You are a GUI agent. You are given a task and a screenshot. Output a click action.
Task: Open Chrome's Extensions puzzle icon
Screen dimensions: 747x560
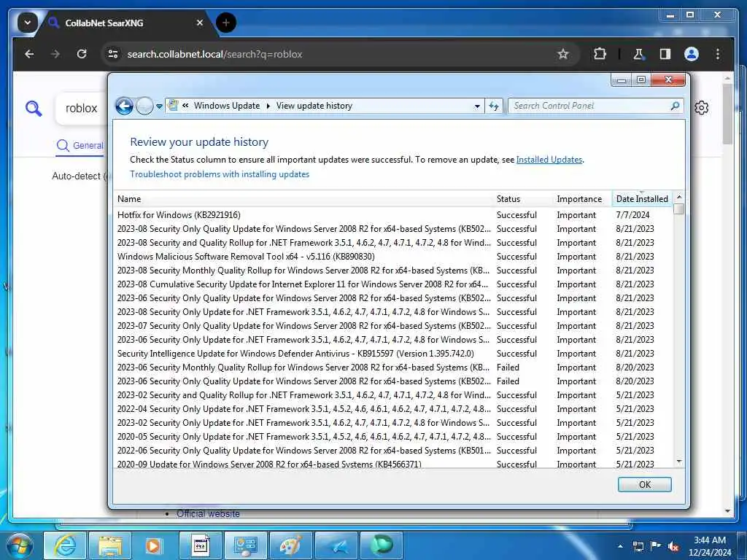coord(600,54)
